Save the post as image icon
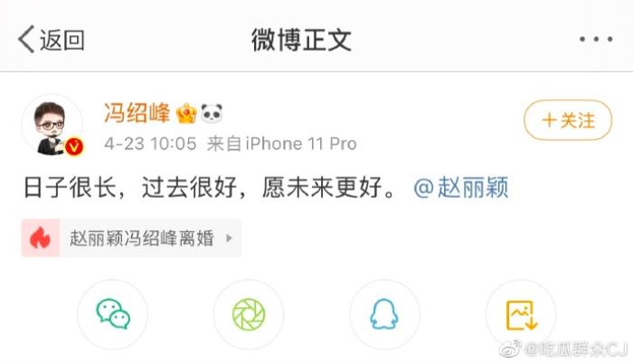The height and width of the screenshot is (364, 633). pos(521,314)
